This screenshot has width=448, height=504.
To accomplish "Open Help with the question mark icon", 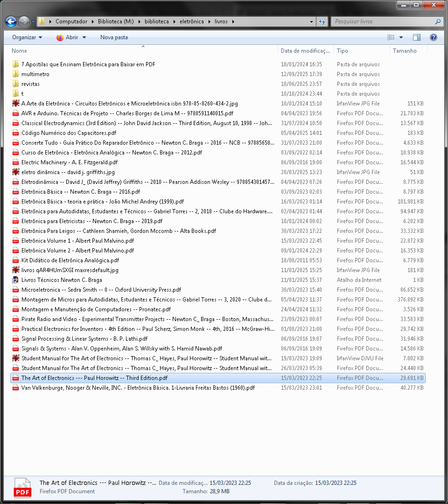I will click(x=433, y=37).
